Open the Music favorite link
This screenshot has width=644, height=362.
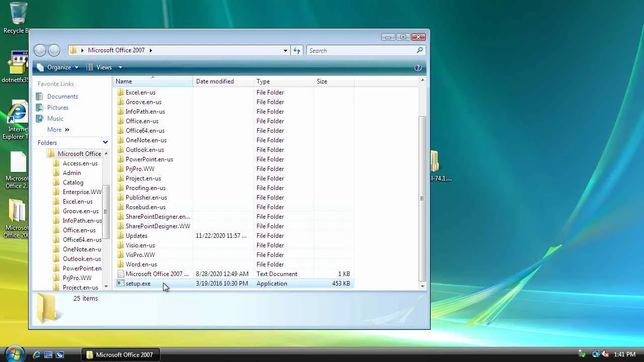pyautogui.click(x=55, y=119)
